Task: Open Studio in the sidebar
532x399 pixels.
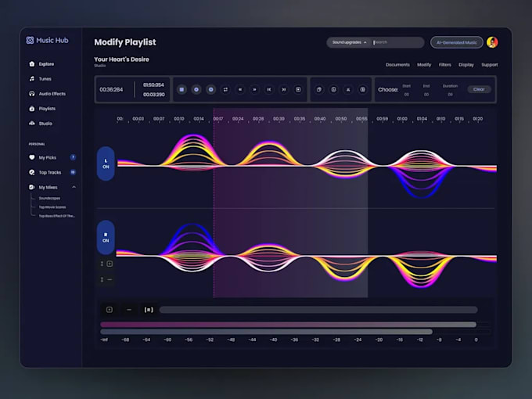Action: pos(41,124)
